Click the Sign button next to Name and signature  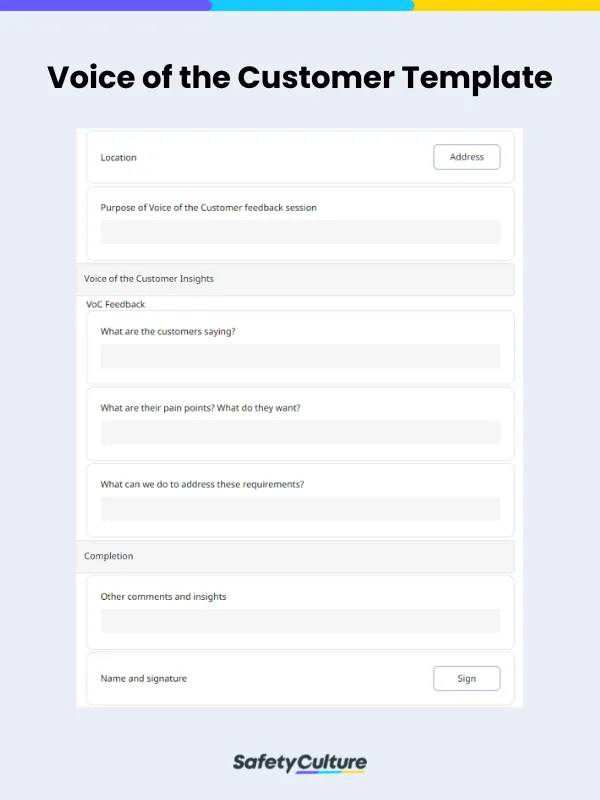(466, 678)
